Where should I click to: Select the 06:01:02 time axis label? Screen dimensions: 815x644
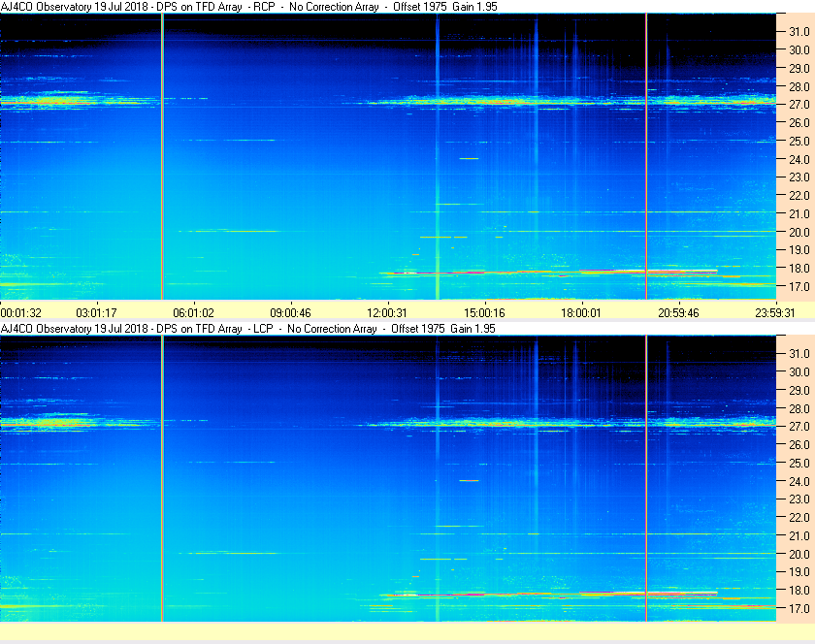193,313
